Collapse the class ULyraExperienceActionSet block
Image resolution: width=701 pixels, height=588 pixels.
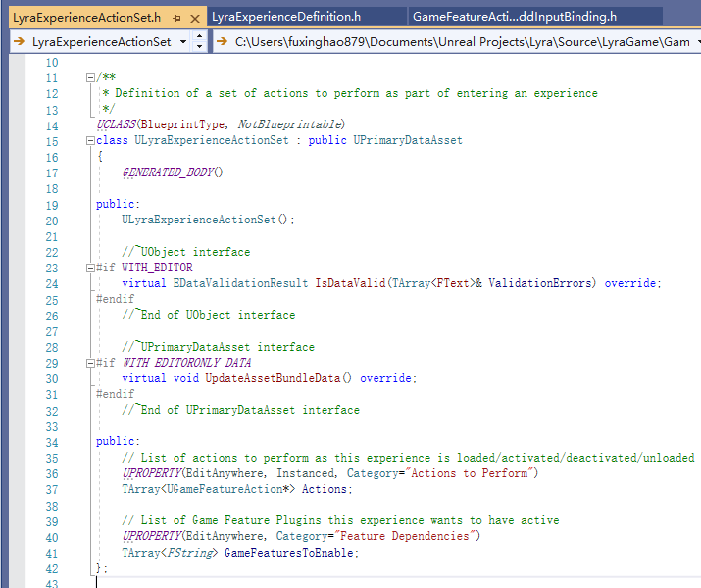point(90,141)
